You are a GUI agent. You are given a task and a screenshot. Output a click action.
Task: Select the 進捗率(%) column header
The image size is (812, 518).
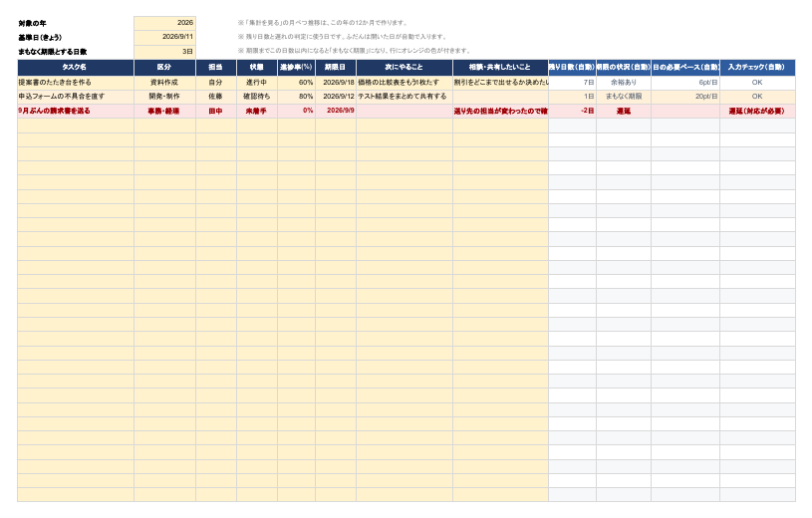tap(296, 68)
